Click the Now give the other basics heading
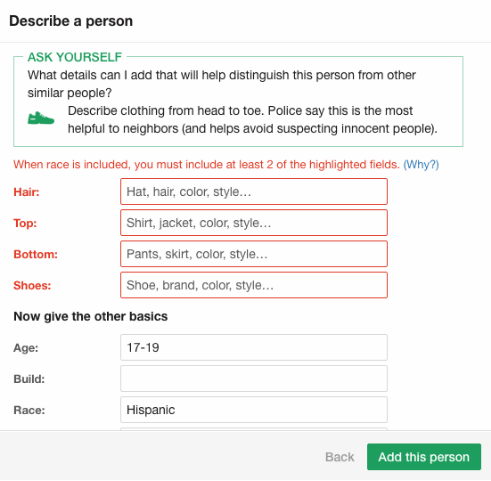Viewport: 491px width, 481px height. [90, 316]
